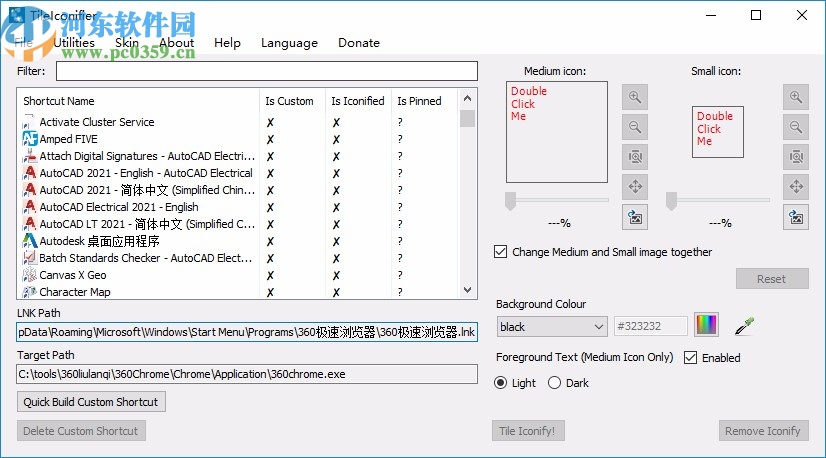Click the list scroll down arrow
Screen dimensions: 826x458
pos(467,290)
